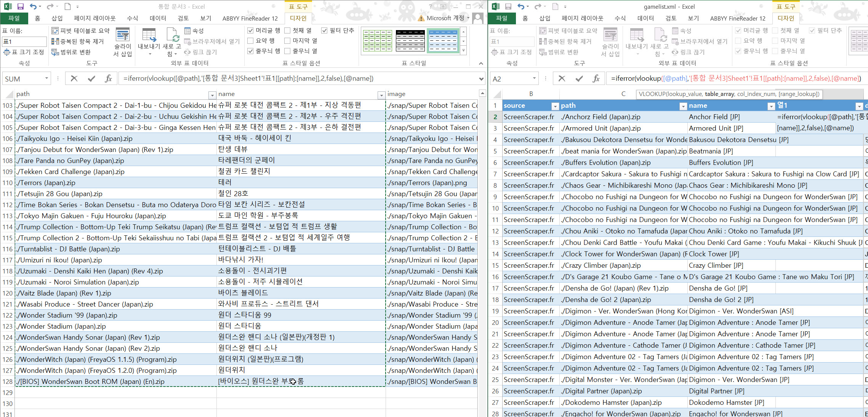868x417 pixels.
Task: Open Formulas tab in gamelist.xml window
Action: pos(620,18)
